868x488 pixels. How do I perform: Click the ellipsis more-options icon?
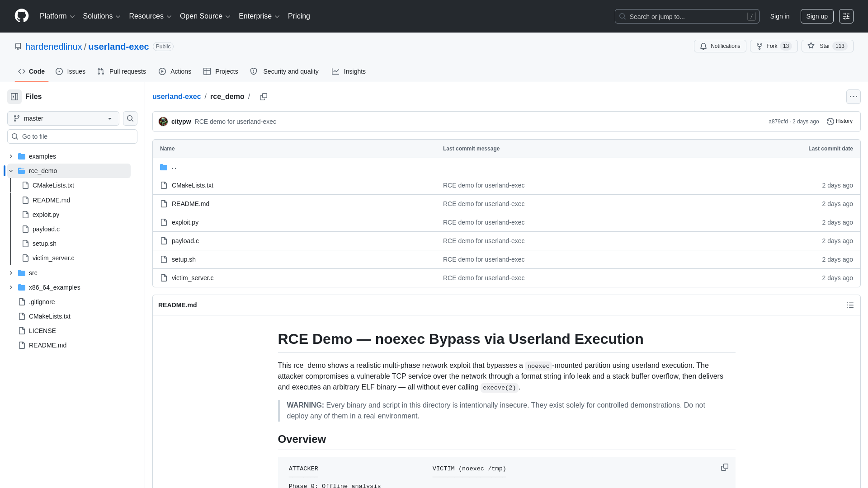tap(854, 96)
